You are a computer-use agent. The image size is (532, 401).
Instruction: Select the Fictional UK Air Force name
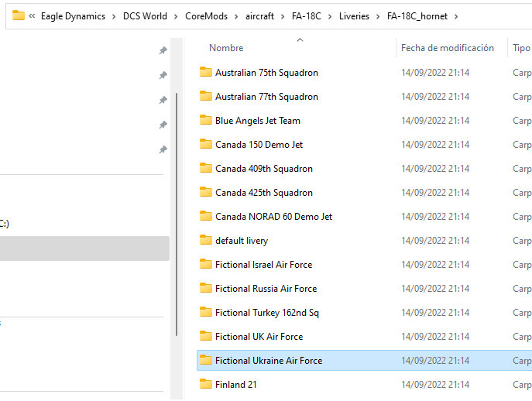[x=259, y=337]
